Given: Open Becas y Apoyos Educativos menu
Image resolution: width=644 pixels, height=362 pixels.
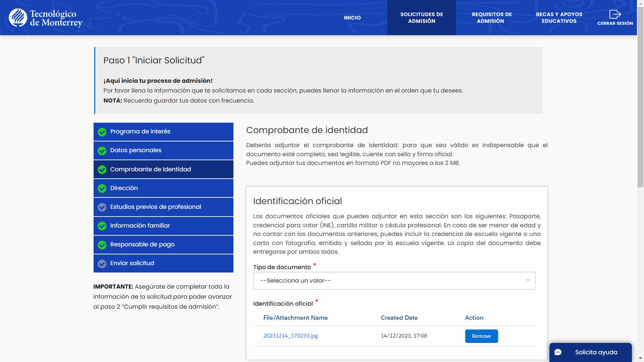Looking at the screenshot, I should pyautogui.click(x=559, y=18).
